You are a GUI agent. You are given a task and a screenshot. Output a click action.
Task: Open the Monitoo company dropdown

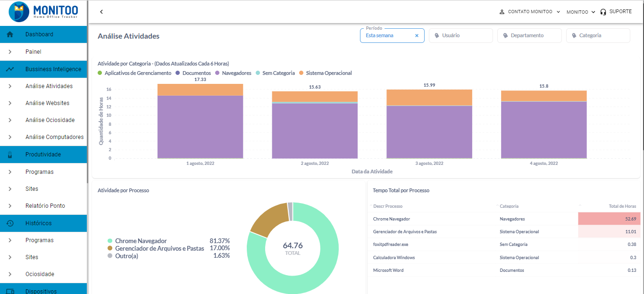pyautogui.click(x=580, y=12)
